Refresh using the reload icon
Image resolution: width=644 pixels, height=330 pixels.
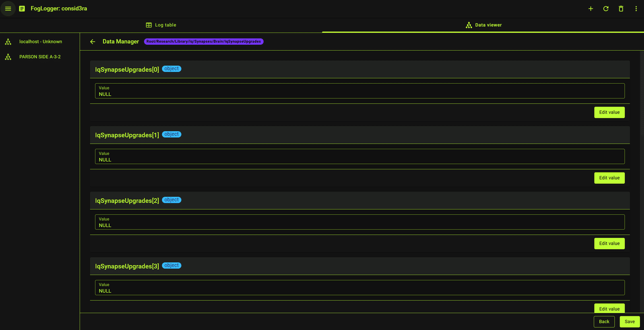tap(606, 8)
